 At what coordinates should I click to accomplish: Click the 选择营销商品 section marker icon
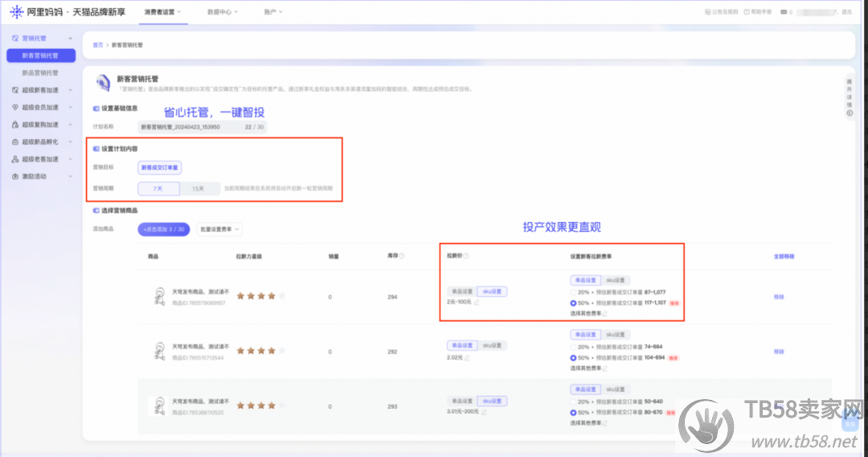[x=96, y=211]
